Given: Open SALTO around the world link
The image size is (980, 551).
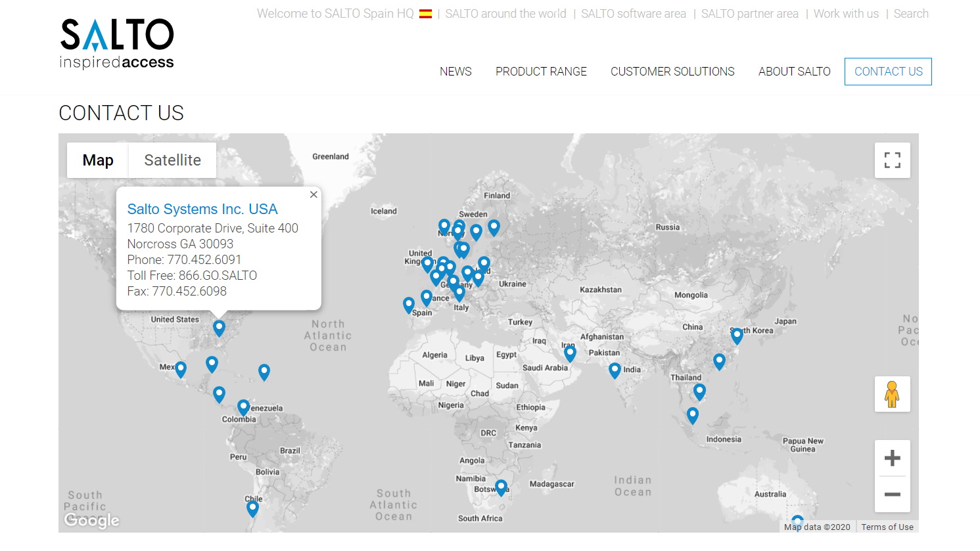Looking at the screenshot, I should tap(505, 14).
